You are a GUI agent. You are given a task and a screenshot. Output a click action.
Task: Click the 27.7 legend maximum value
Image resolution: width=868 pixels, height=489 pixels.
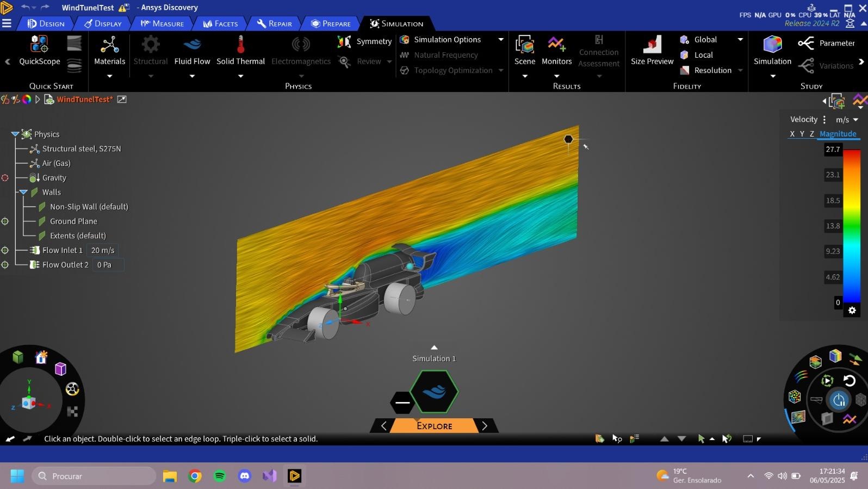point(833,150)
